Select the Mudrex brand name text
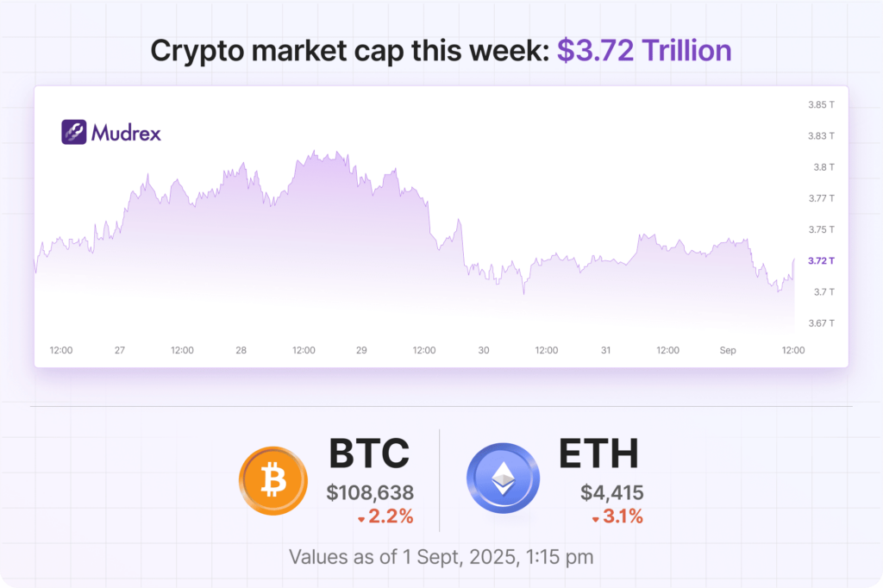 126,133
